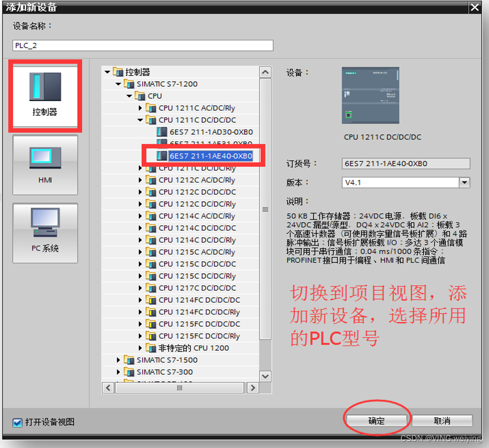Open the 版本 V4.1 version dropdown
The height and width of the screenshot is (448, 489).
[464, 182]
